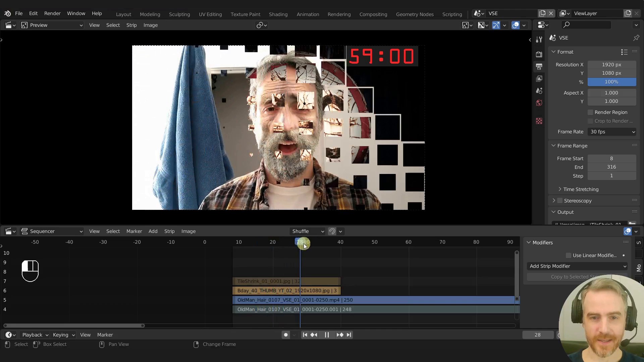Viewport: 644px width, 362px height.
Task: Open the Tool properties tab
Action: pyautogui.click(x=539, y=40)
